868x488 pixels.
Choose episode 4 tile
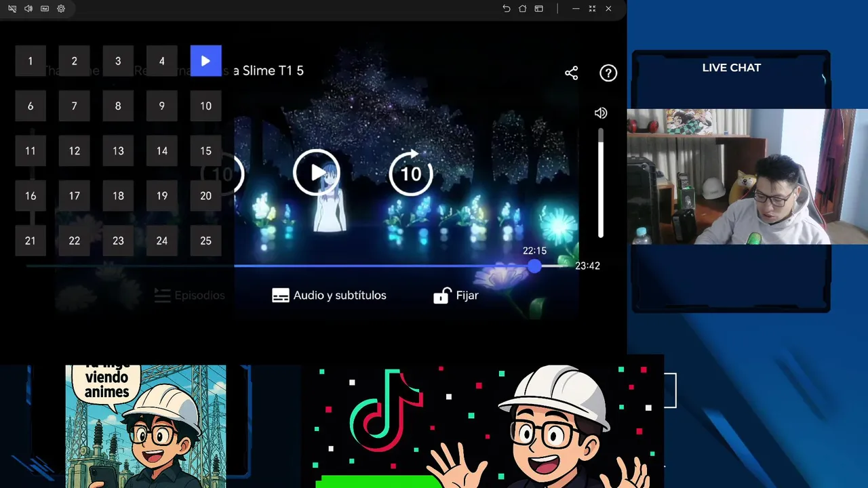[162, 61]
